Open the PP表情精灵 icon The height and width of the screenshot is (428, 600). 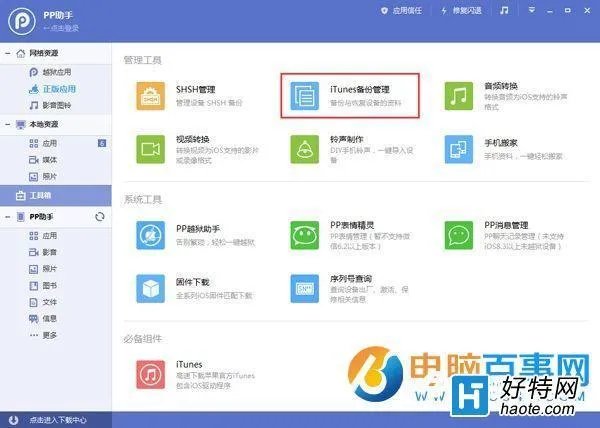304,235
